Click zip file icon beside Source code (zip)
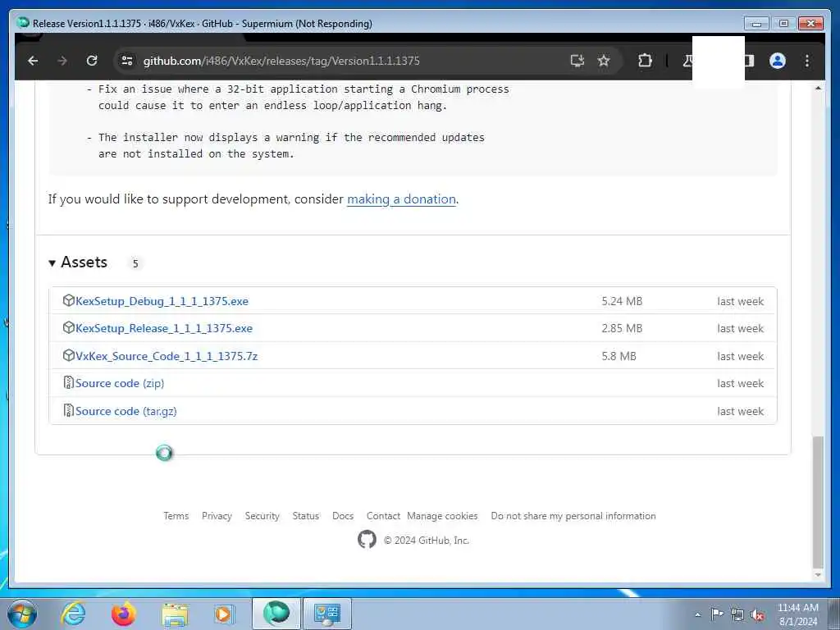 (68, 382)
